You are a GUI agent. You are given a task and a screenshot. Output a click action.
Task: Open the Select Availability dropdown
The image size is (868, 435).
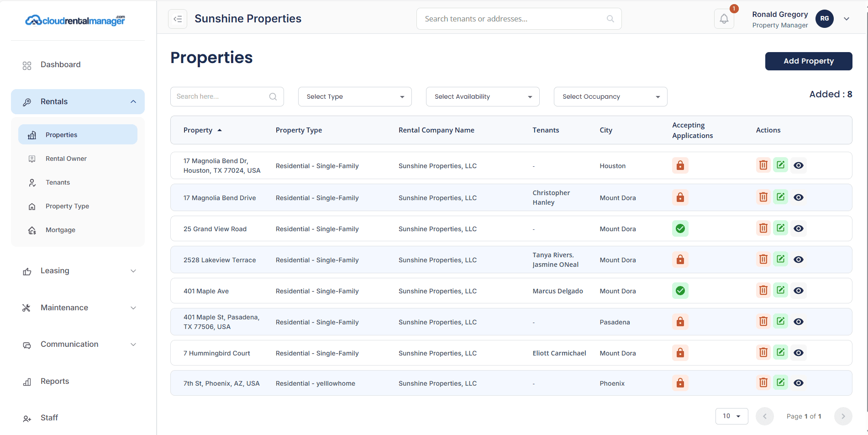(x=483, y=96)
